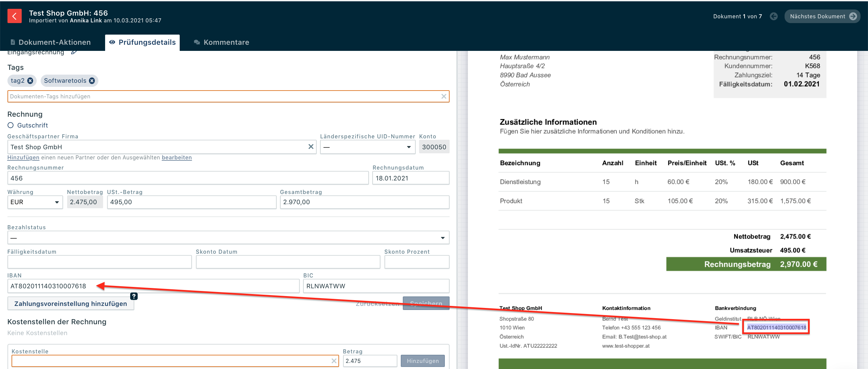Screen dimensions: 868x369
Task: Select the Gutschrift radio button
Action: (x=11, y=125)
